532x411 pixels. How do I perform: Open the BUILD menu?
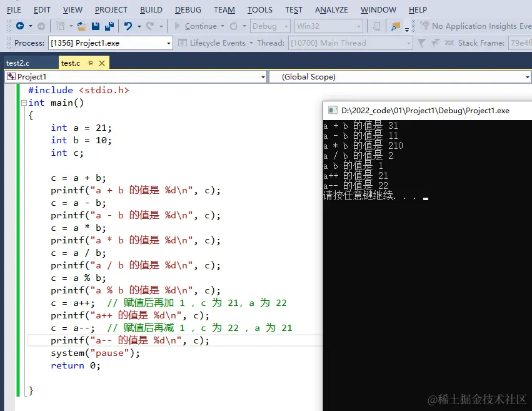pos(151,10)
